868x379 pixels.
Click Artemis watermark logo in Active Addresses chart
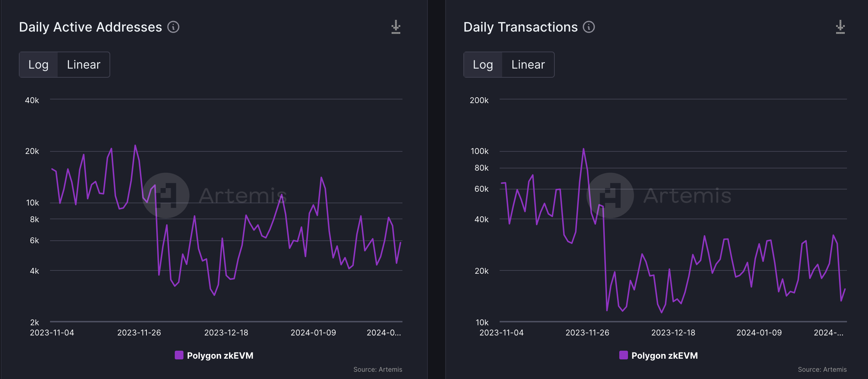point(166,195)
